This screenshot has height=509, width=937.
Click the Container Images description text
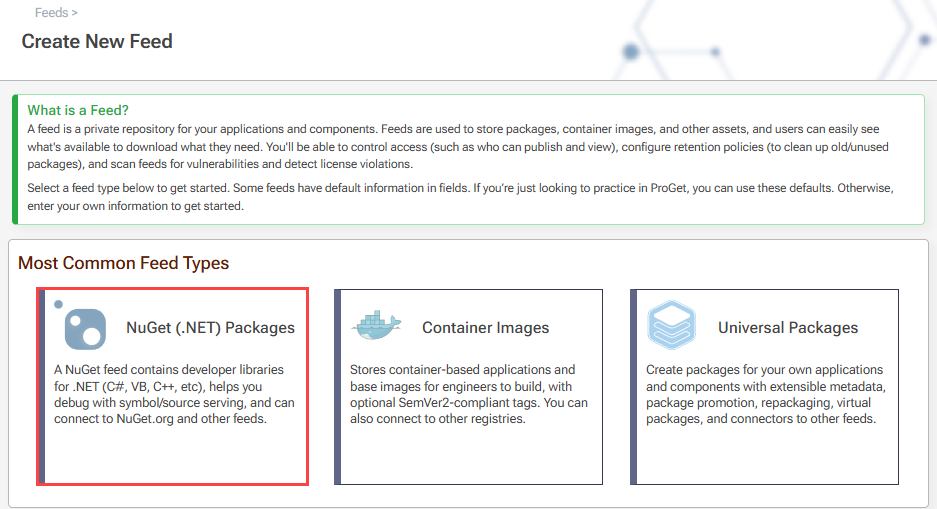(469, 394)
